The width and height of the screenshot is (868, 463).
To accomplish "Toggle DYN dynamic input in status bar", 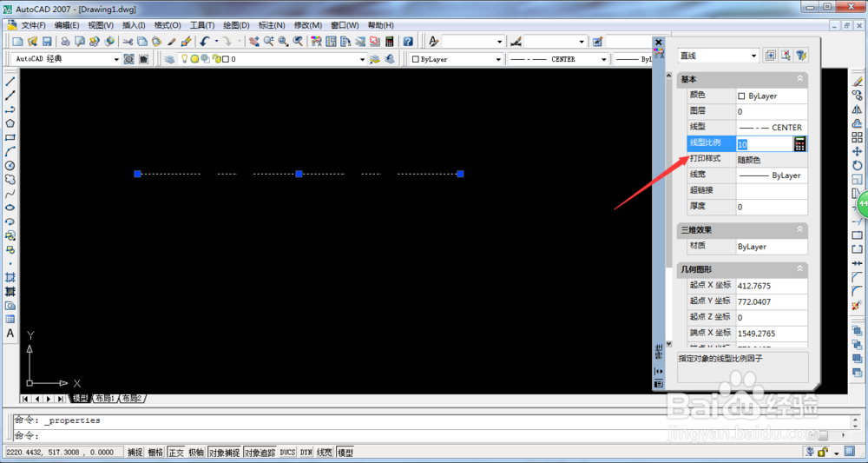I will [306, 453].
